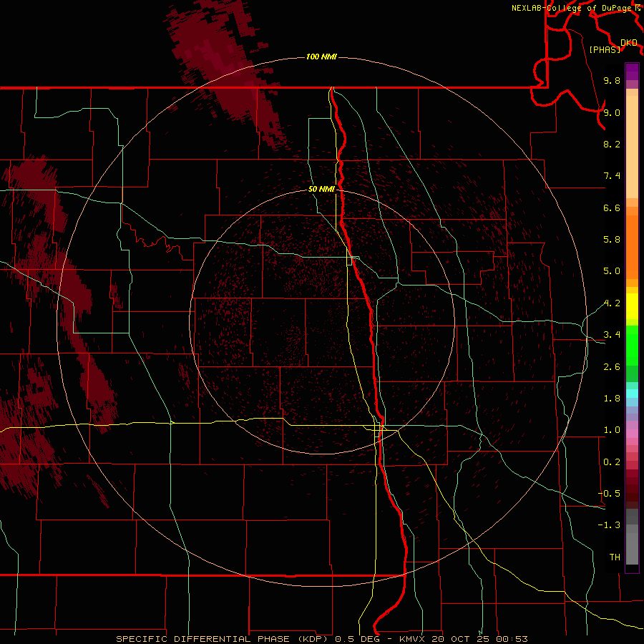644x644 pixels.
Task: Click the SPECIFIC DIFFERENTIAL PHASE (KDP) caption
Action: click(x=223, y=639)
